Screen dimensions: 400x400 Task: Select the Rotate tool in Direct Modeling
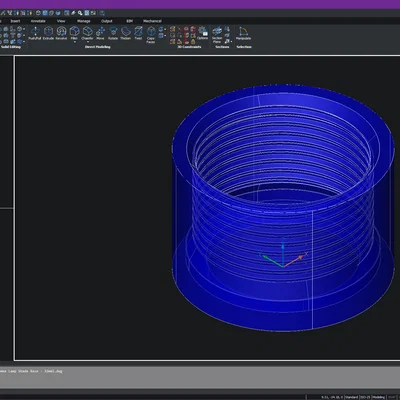click(113, 33)
